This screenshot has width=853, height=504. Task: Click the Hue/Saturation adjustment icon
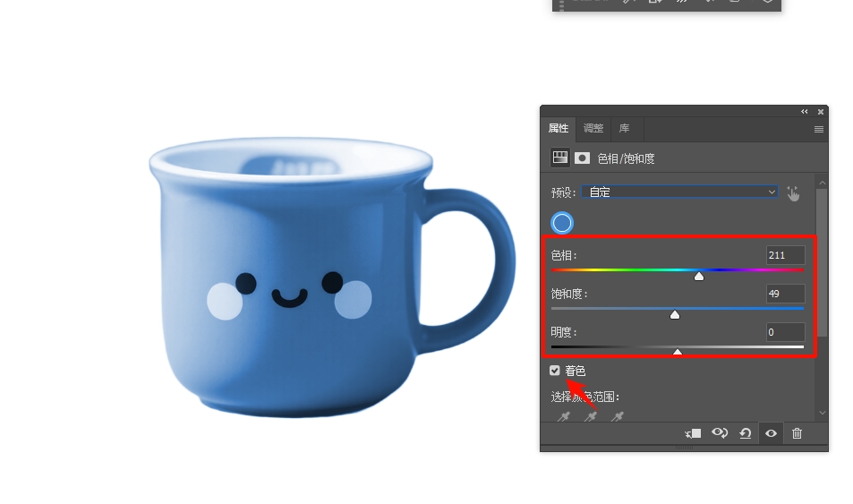coord(560,158)
